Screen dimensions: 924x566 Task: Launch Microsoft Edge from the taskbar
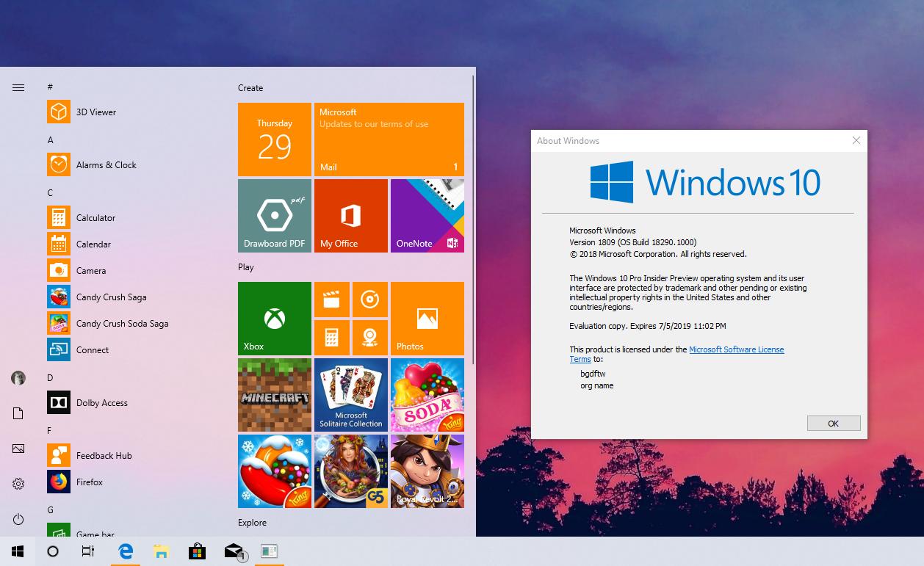(125, 551)
